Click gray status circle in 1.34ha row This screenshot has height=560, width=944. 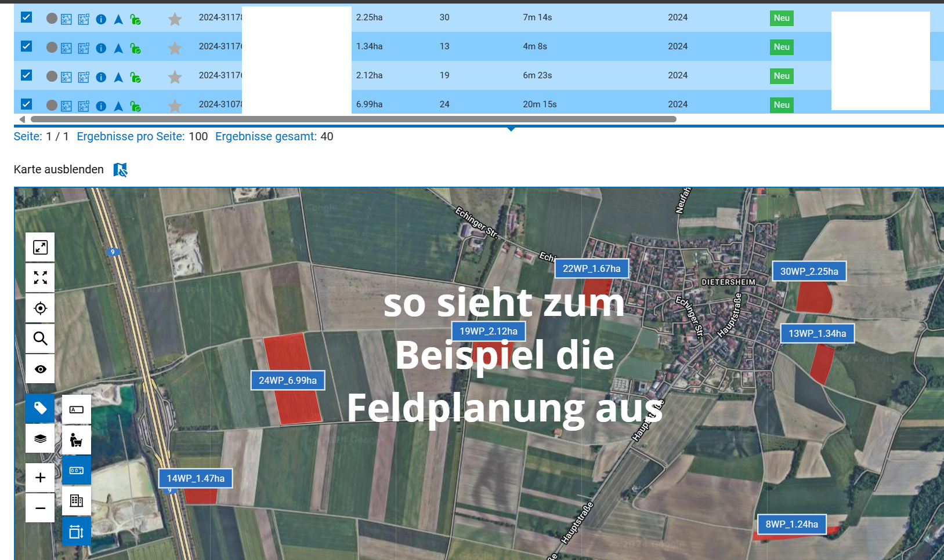52,47
